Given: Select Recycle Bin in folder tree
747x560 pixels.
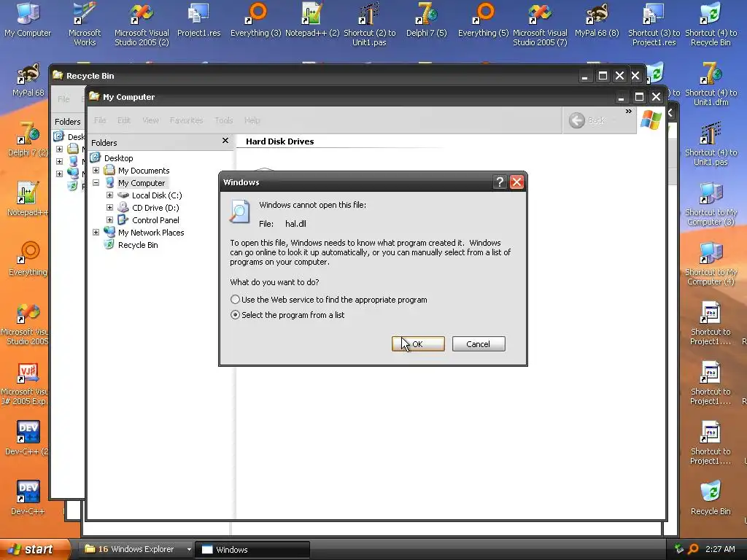Looking at the screenshot, I should click(138, 245).
